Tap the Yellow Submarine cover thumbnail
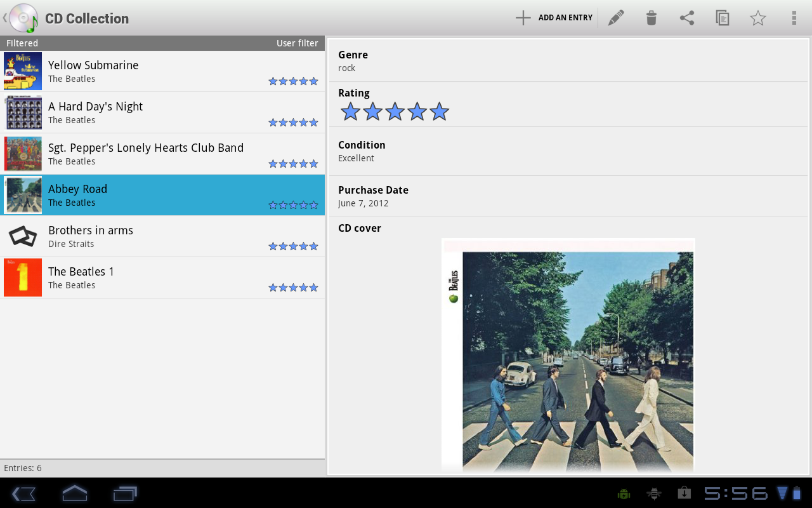Screen dimensions: 812x508 pyautogui.click(x=23, y=71)
